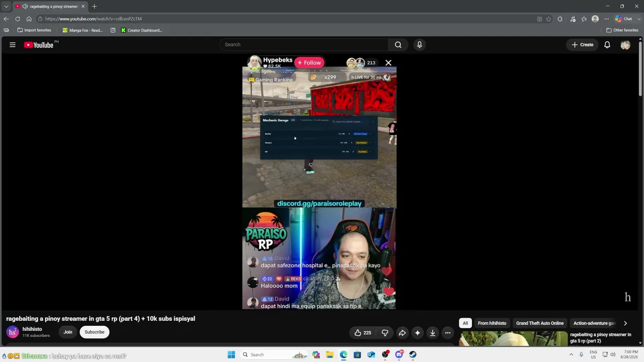Image resolution: width=644 pixels, height=362 pixels.
Task: Open the Creator Dashboard bookmark
Action: (141, 30)
